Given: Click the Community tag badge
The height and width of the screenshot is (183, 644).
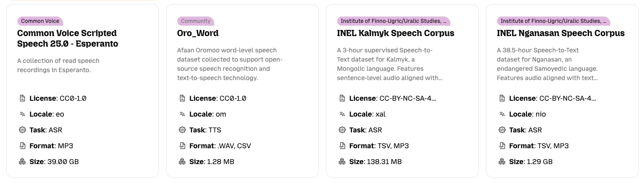Looking at the screenshot, I should click(x=196, y=21).
